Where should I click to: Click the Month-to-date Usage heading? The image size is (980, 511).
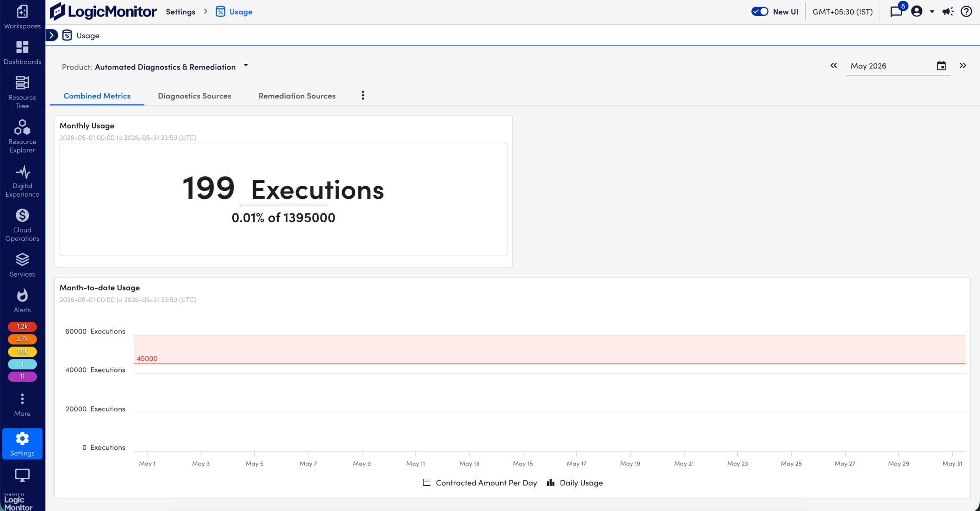click(100, 288)
